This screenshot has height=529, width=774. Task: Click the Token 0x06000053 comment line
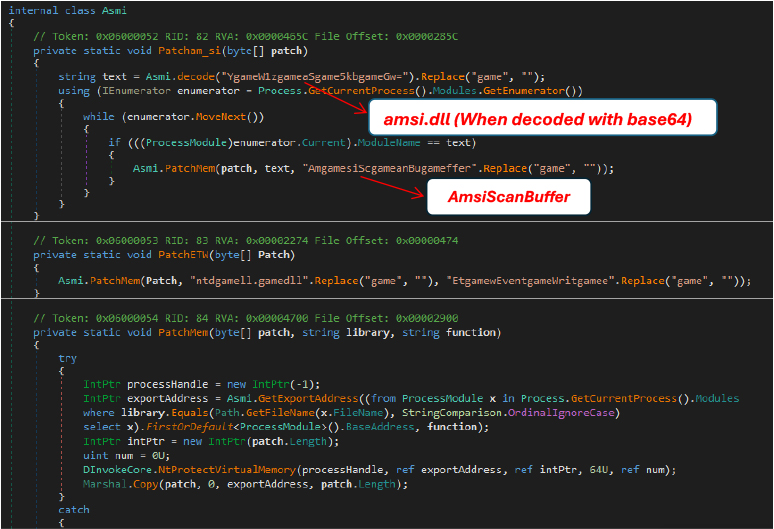pyautogui.click(x=245, y=240)
